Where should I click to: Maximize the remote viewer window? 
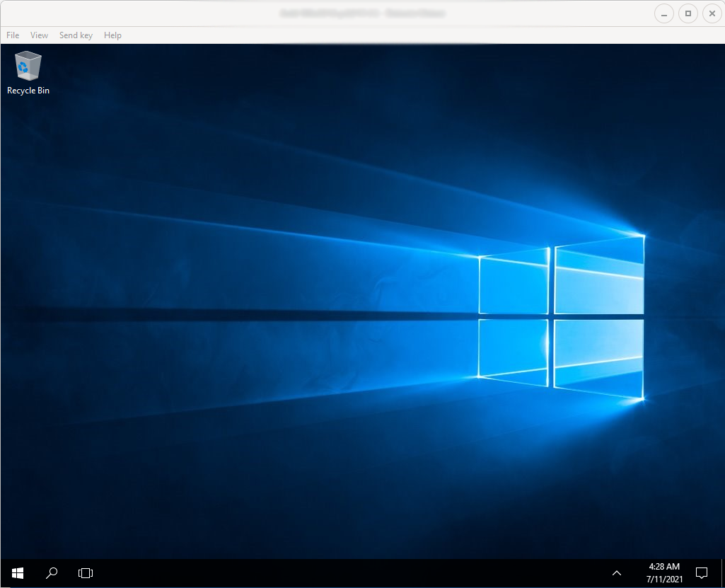688,13
